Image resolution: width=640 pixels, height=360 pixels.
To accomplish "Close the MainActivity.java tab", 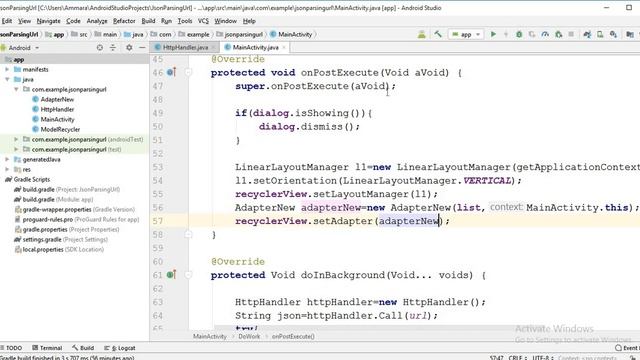I will point(284,48).
